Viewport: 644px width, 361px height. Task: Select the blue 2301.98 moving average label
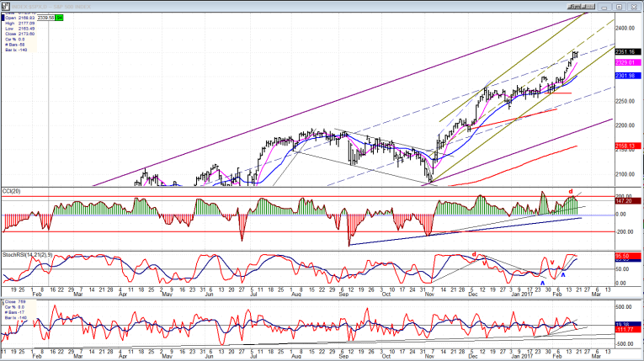pos(627,76)
